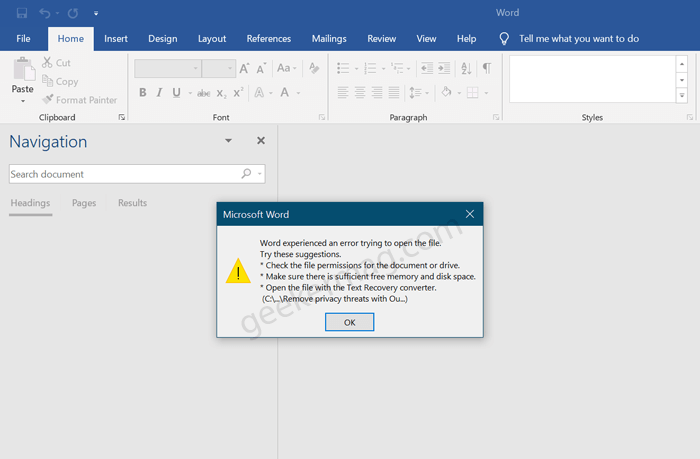Toggle Show paragraph marks

[487, 68]
